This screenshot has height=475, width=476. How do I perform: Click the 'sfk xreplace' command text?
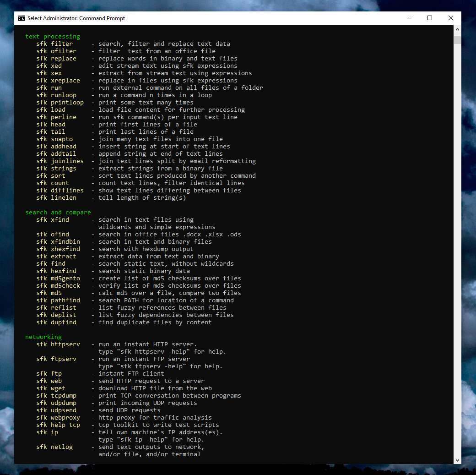(58, 81)
